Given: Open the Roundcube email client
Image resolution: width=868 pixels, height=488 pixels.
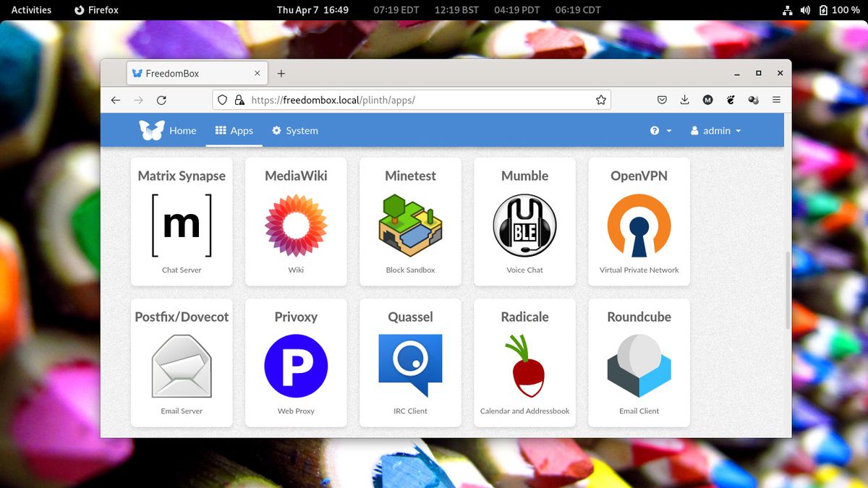Looking at the screenshot, I should click(x=638, y=361).
